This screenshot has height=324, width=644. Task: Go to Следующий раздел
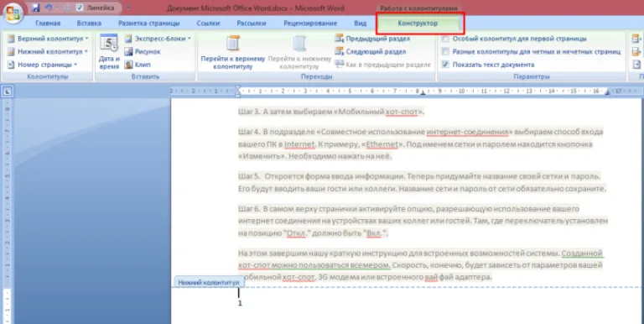tap(371, 52)
